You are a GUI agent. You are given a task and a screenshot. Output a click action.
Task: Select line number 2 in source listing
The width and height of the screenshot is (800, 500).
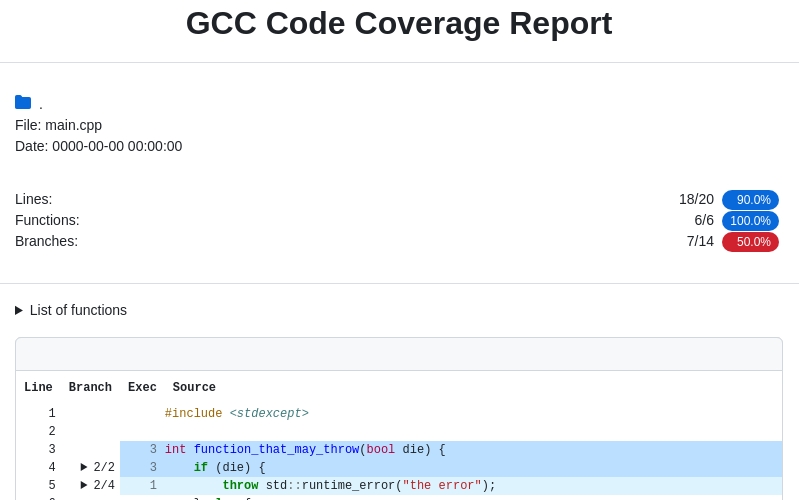pyautogui.click(x=52, y=431)
